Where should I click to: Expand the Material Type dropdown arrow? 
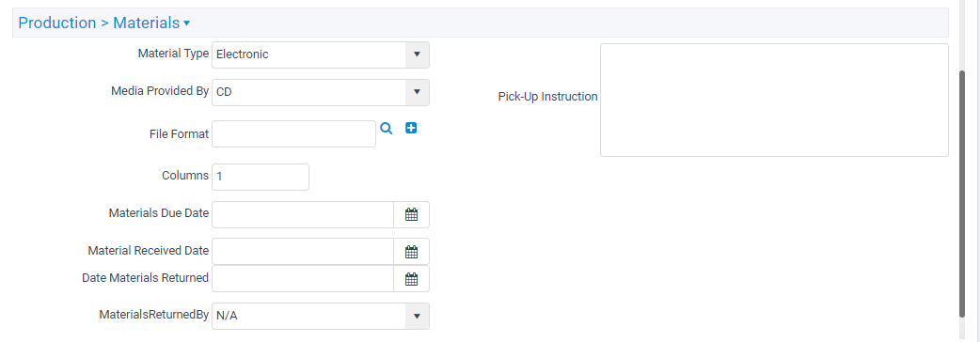click(417, 54)
